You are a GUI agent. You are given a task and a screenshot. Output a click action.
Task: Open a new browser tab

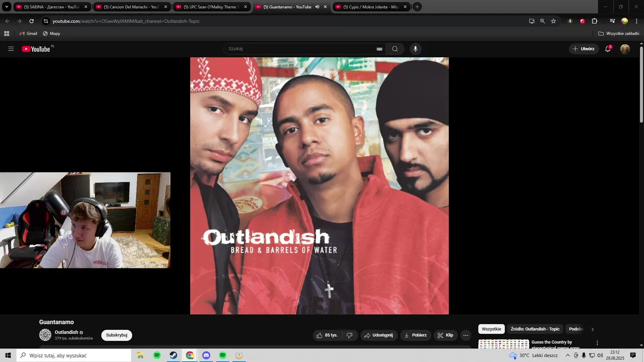tap(417, 7)
